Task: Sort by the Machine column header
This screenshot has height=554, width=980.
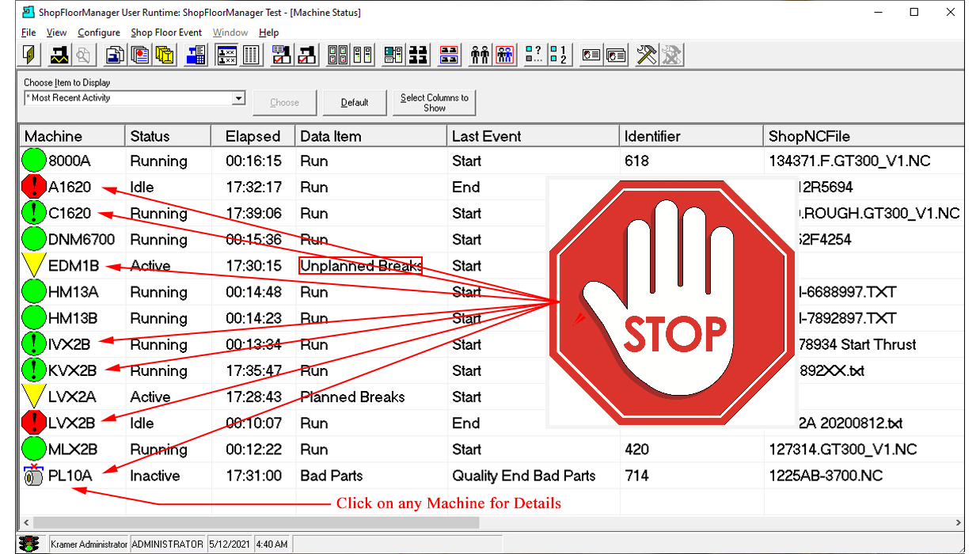Action: pos(72,136)
